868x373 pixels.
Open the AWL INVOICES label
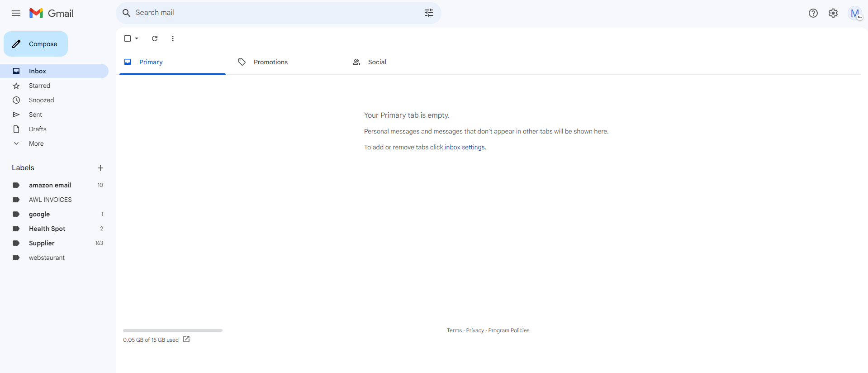coord(54,200)
